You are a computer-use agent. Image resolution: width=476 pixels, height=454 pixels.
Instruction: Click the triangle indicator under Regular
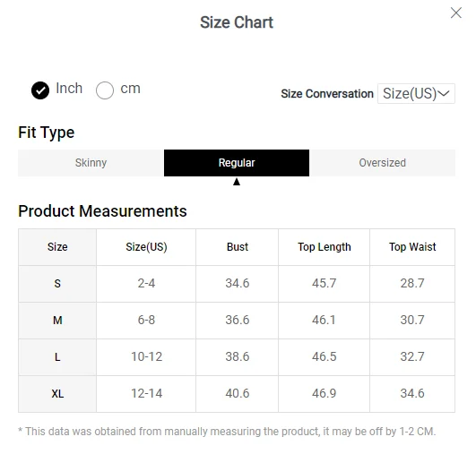[237, 182]
